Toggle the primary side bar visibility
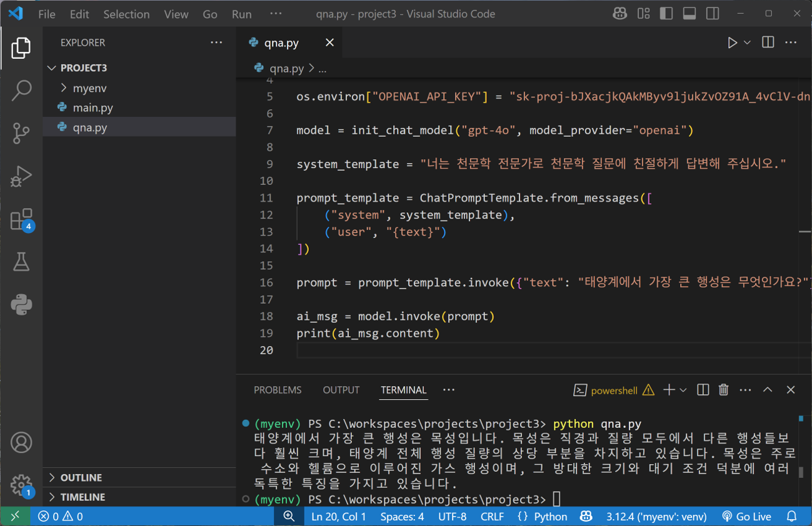This screenshot has height=526, width=812. 666,13
